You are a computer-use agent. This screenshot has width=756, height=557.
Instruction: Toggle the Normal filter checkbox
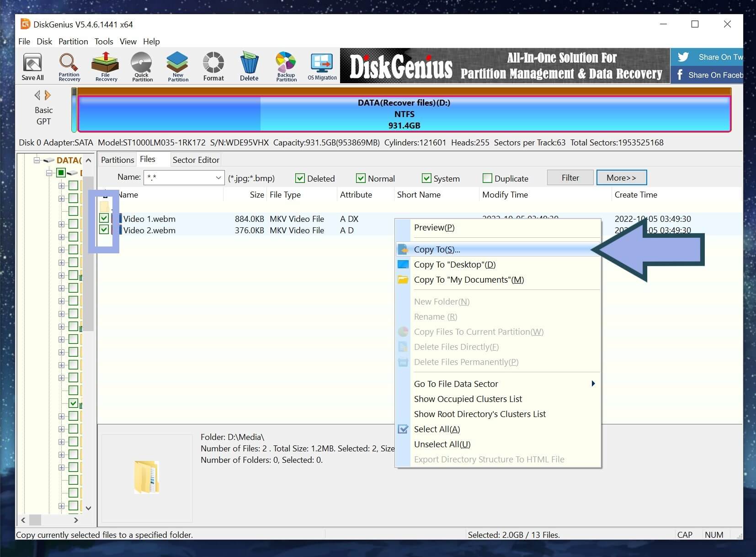(x=361, y=178)
